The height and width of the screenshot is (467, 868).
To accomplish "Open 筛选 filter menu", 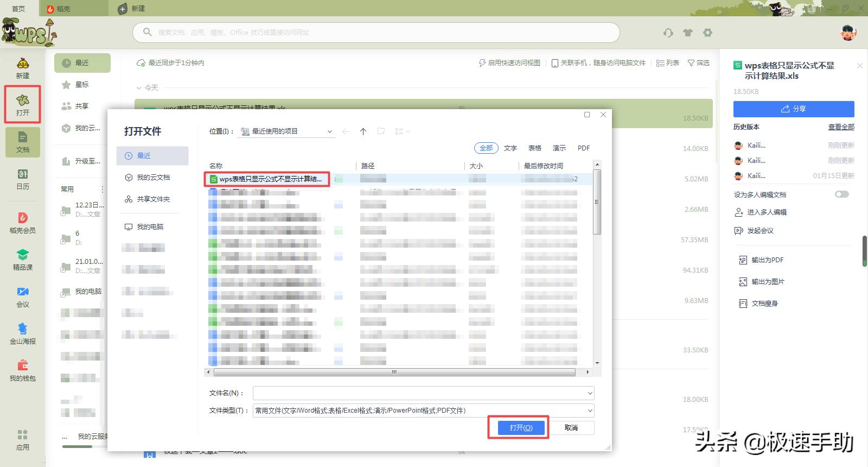I will (699, 63).
